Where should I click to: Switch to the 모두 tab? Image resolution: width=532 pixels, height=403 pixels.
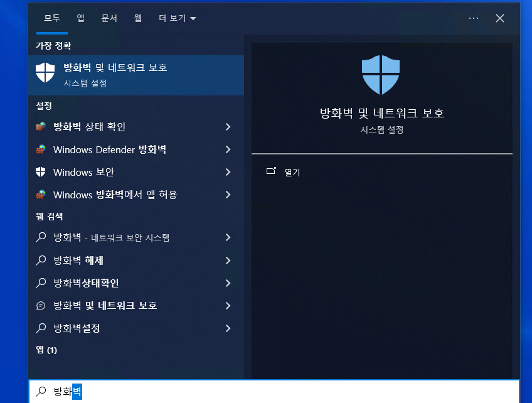coord(52,18)
